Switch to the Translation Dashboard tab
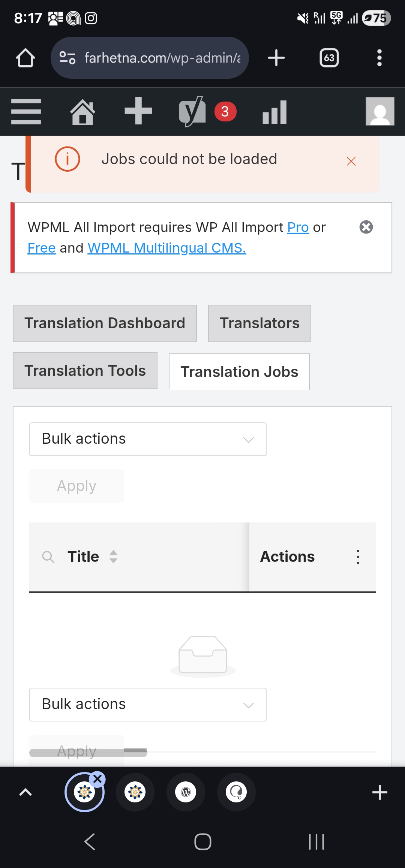This screenshot has height=868, width=405. click(x=105, y=323)
